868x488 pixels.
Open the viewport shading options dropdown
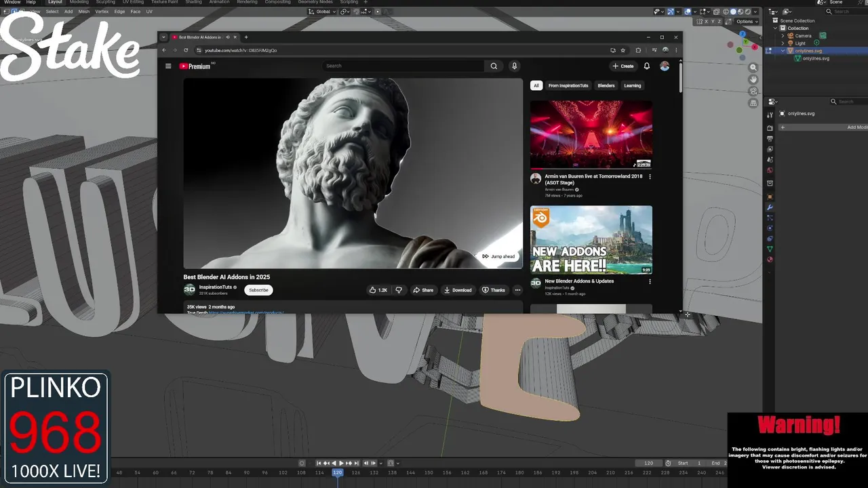(755, 12)
